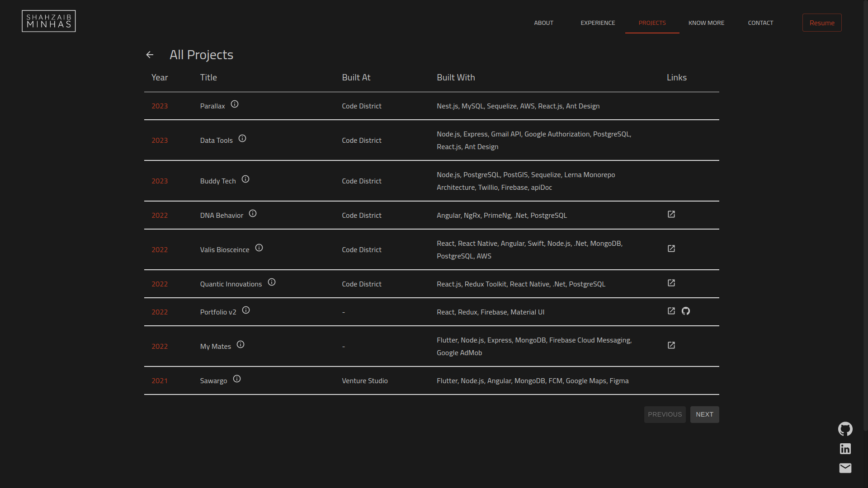
Task: Click ABOUT navigation item
Action: (x=544, y=23)
